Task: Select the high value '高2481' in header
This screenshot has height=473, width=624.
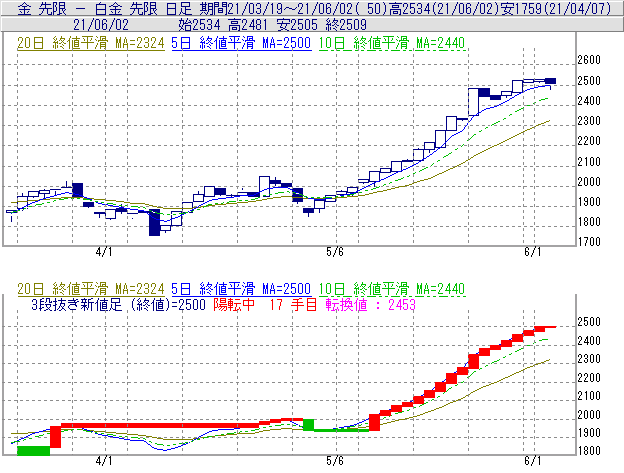Action: click(x=248, y=25)
